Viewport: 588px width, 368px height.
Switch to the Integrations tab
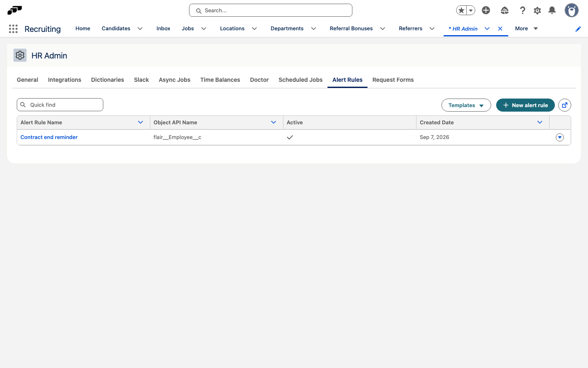point(65,80)
